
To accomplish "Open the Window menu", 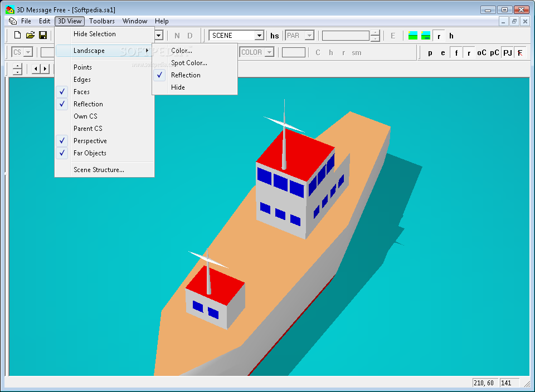I will 135,21.
